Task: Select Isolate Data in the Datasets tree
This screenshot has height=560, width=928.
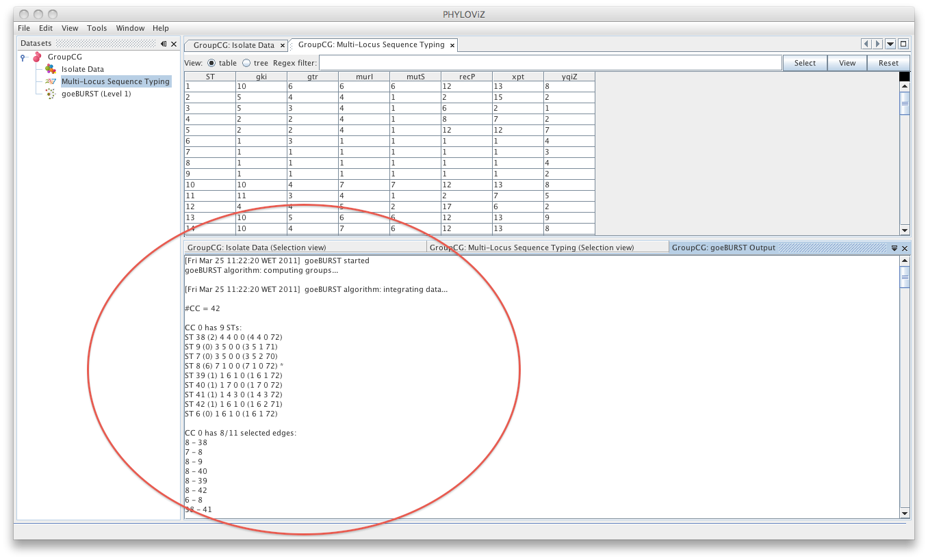Action: pos(83,69)
